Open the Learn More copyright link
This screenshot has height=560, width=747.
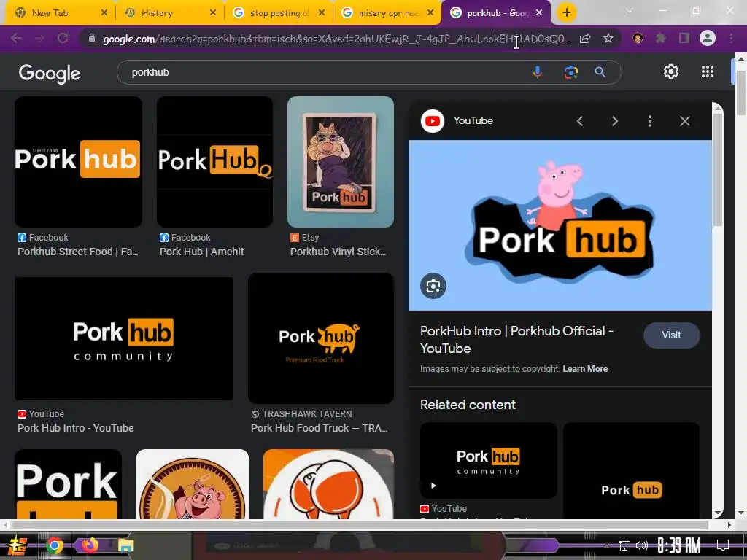click(x=585, y=368)
